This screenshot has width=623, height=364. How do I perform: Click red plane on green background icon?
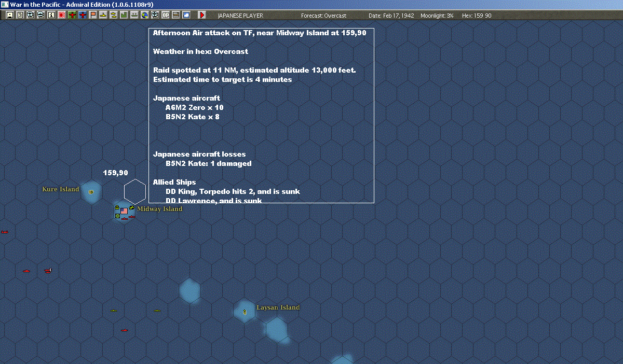pos(72,15)
